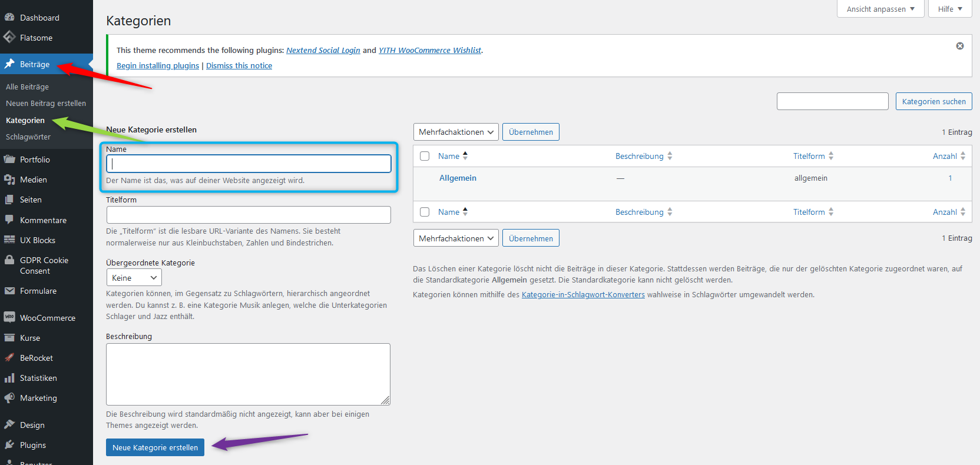Click the Begin installing plugins link
The width and height of the screenshot is (980, 465).
158,65
